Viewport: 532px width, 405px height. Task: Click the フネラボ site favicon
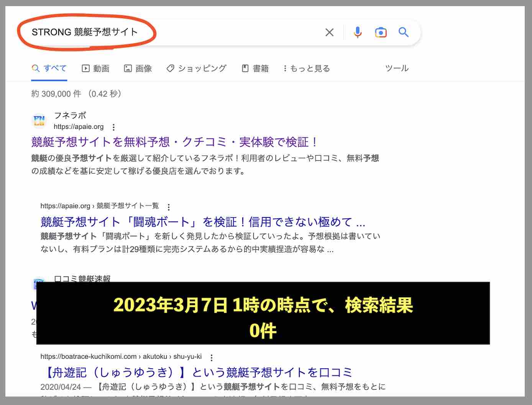tap(39, 121)
